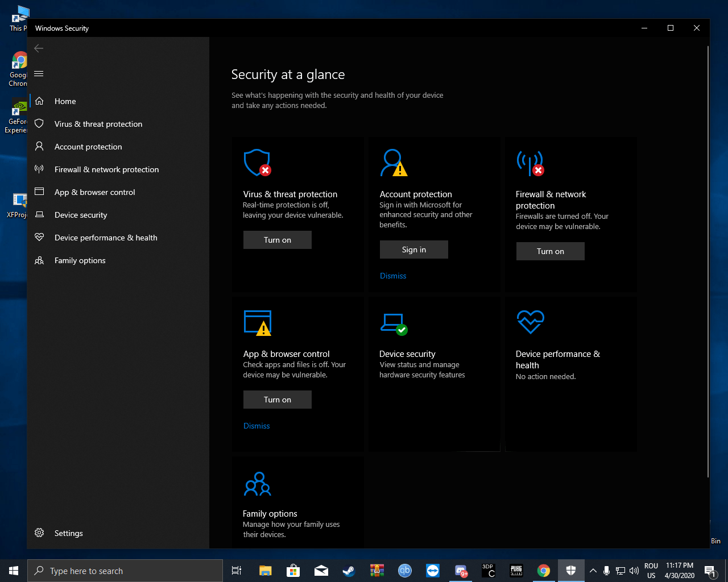This screenshot has height=582, width=728.
Task: Click the Account protection person card icon
Action: (394, 163)
